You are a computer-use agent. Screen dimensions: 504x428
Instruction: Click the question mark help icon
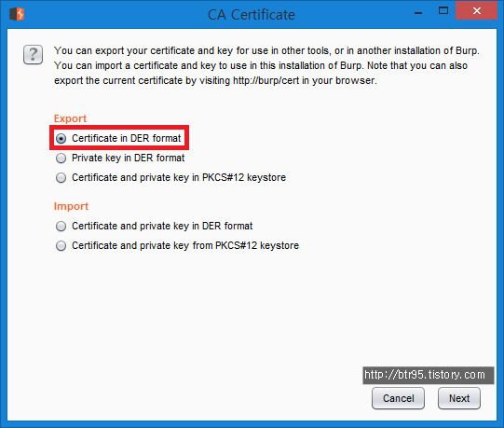[33, 54]
